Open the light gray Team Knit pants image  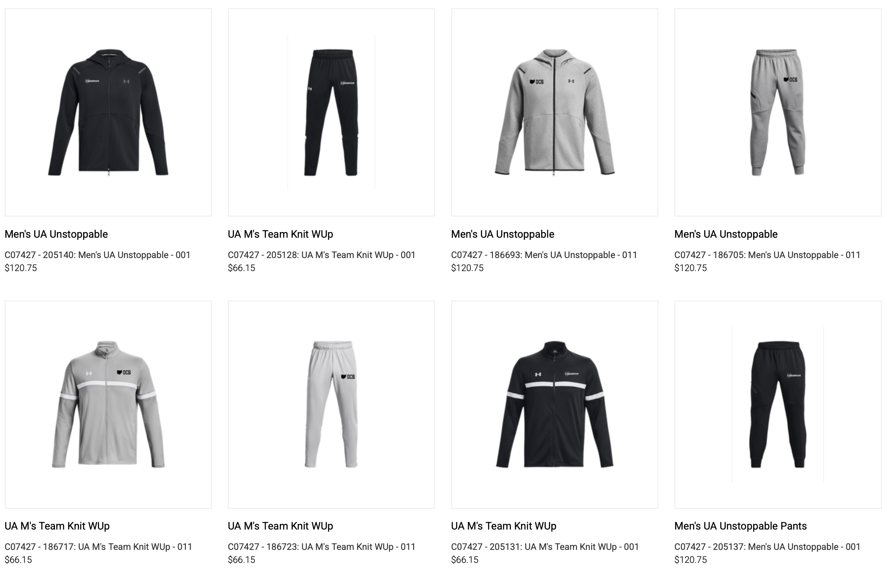pyautogui.click(x=331, y=404)
